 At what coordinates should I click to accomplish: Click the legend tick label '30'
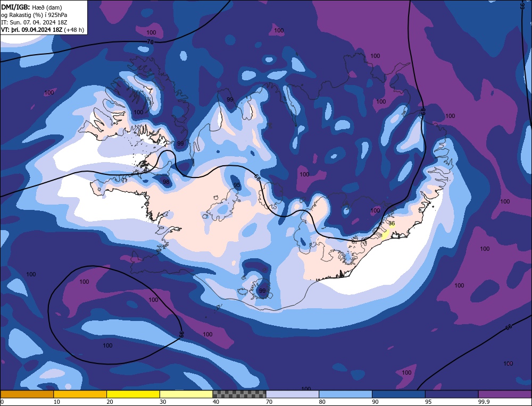(163, 402)
